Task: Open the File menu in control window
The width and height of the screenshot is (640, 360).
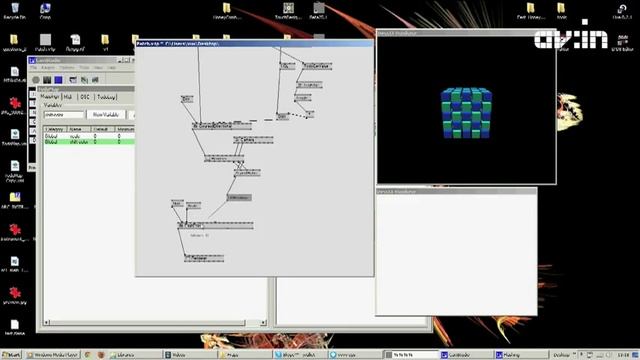Action: [33, 68]
